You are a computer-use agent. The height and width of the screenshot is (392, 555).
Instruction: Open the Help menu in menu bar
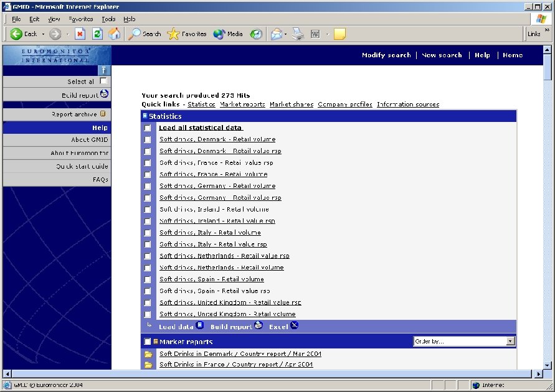(129, 19)
